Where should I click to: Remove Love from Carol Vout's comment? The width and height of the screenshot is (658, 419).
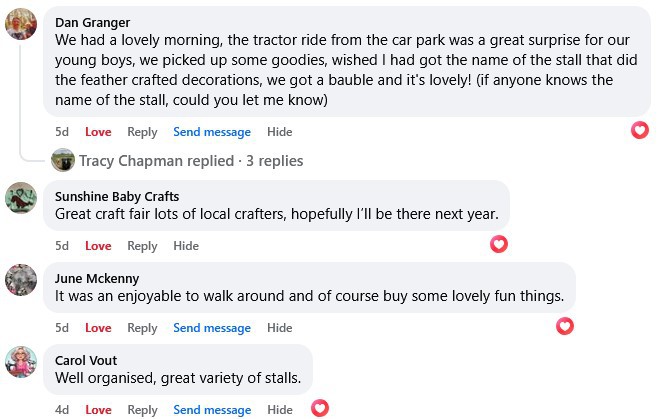click(x=98, y=410)
